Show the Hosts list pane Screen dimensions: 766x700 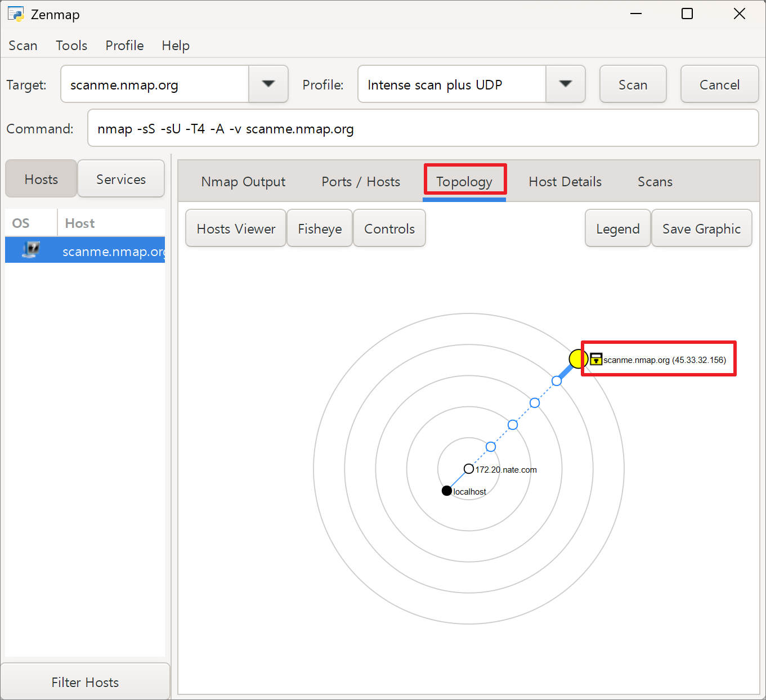coord(41,179)
